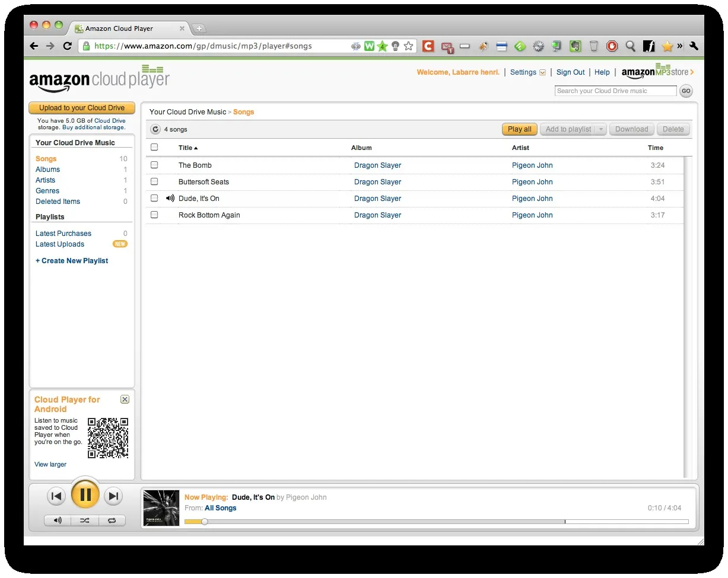Toggle repeat mode
The width and height of the screenshot is (728, 578).
[112, 520]
